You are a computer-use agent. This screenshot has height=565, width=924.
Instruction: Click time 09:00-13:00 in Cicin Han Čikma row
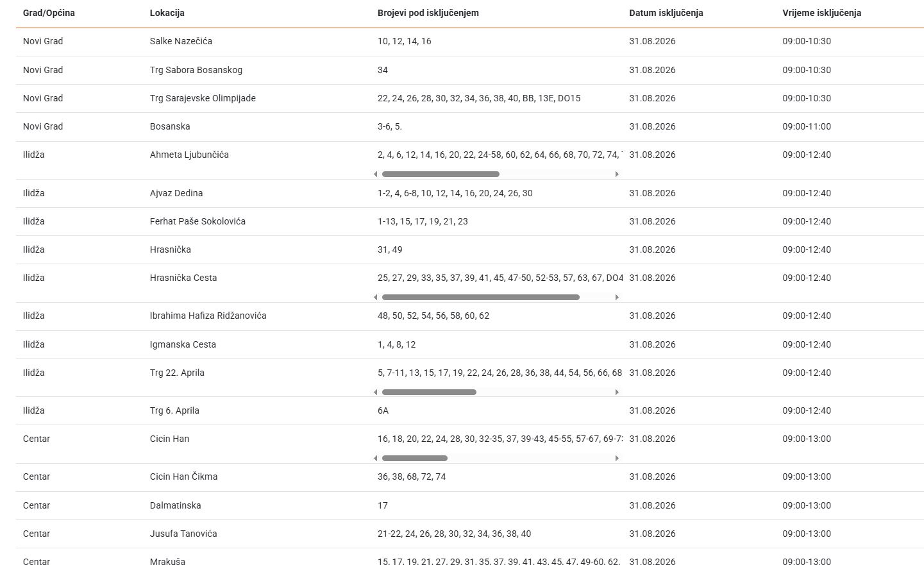(x=807, y=476)
